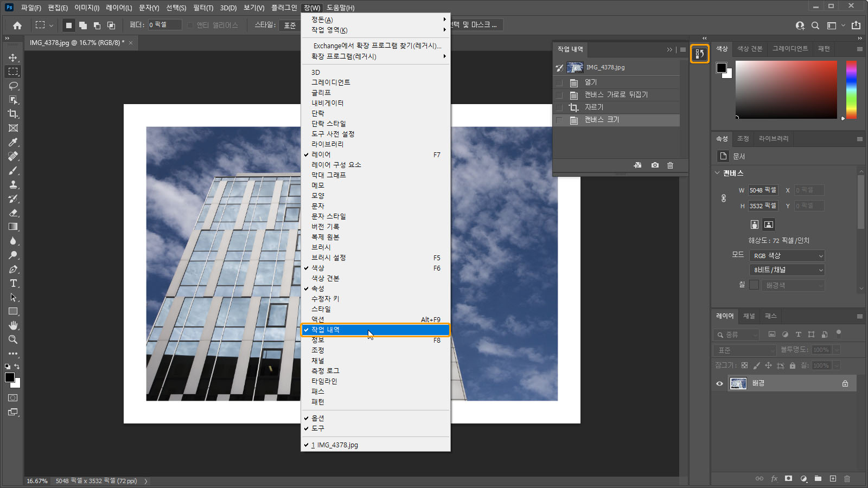Create new document from current state icon
This screenshot has width=868, height=488.
click(637, 165)
